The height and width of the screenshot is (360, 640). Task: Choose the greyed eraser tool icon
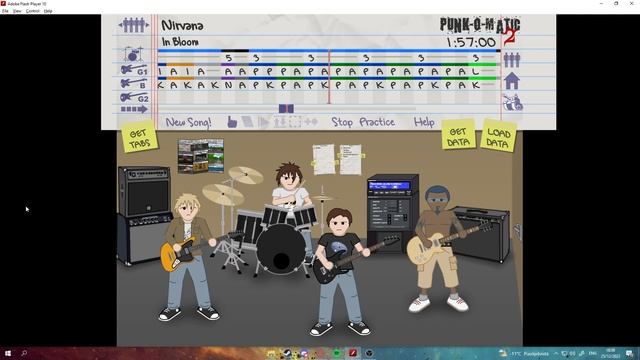click(247, 122)
